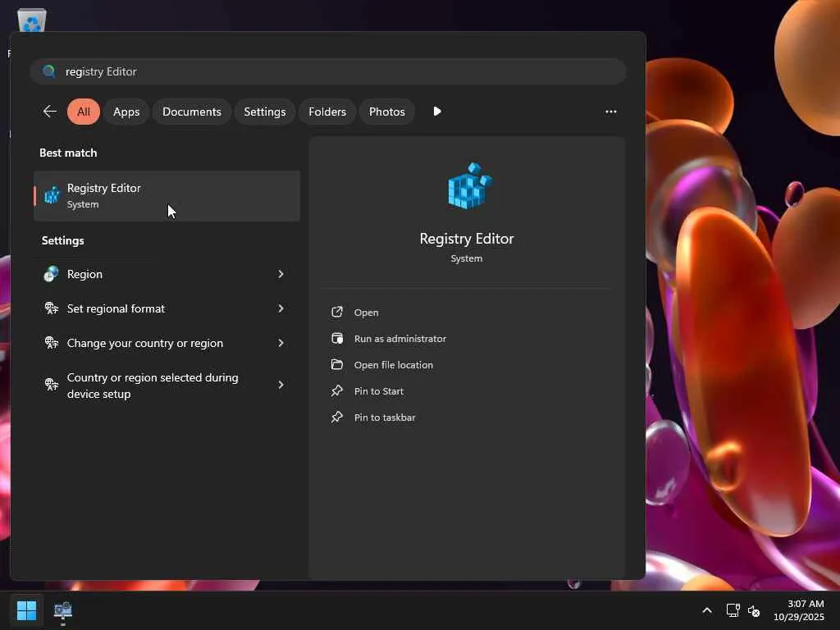The image size is (840, 630).
Task: Click the Registry Editor cube icon in best match
Action: (x=52, y=195)
